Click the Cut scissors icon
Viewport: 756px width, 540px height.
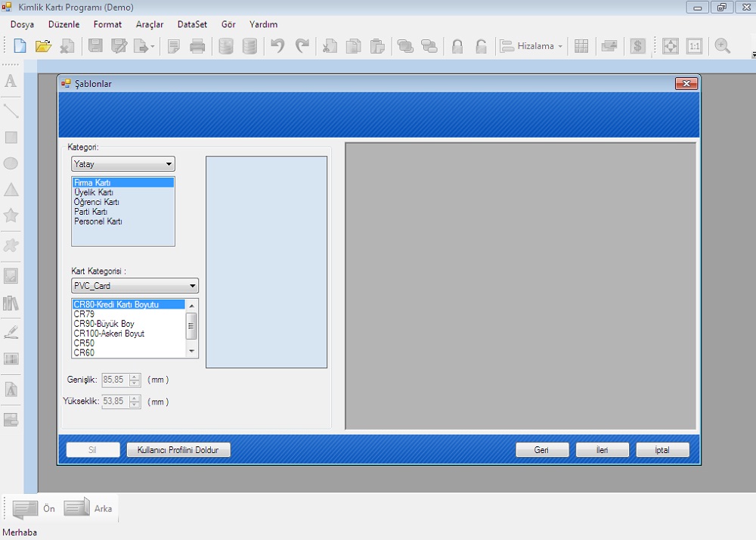coord(330,46)
